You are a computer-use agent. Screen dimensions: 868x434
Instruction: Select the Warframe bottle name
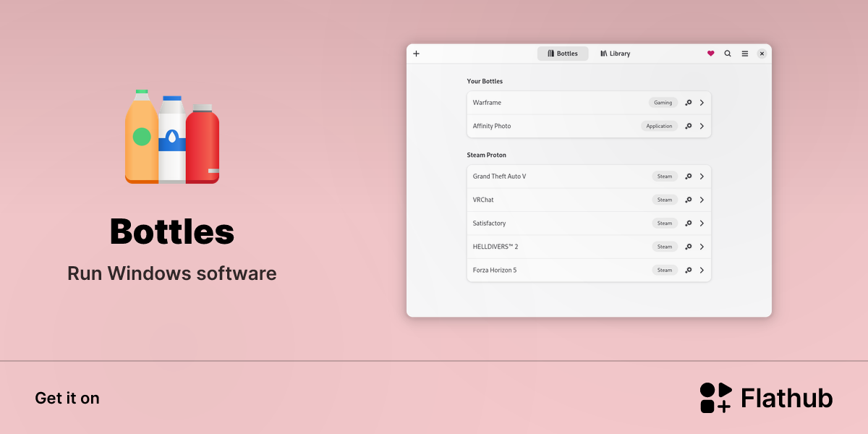pyautogui.click(x=487, y=103)
